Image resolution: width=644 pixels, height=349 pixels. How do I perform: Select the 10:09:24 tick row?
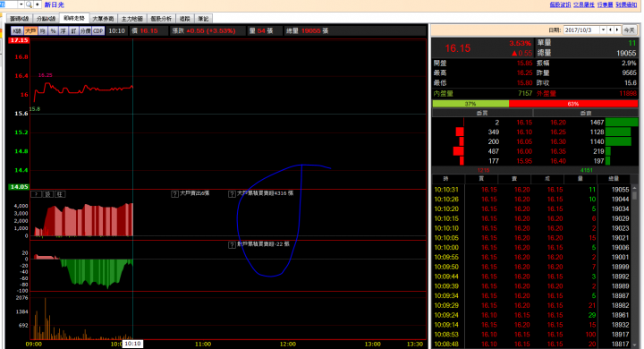(x=531, y=315)
